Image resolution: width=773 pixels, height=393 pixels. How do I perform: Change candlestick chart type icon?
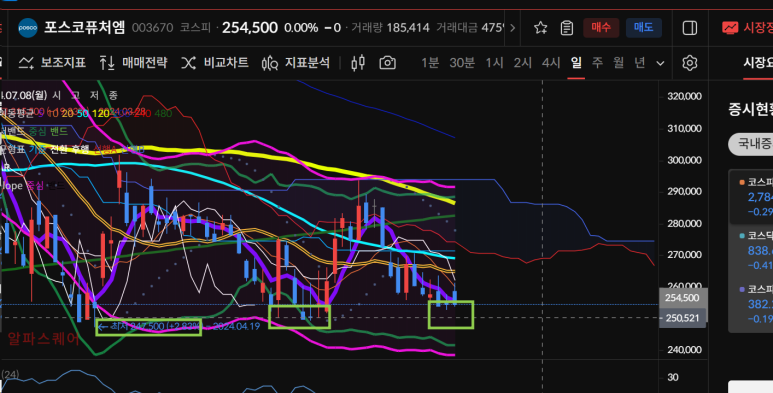pyautogui.click(x=358, y=63)
